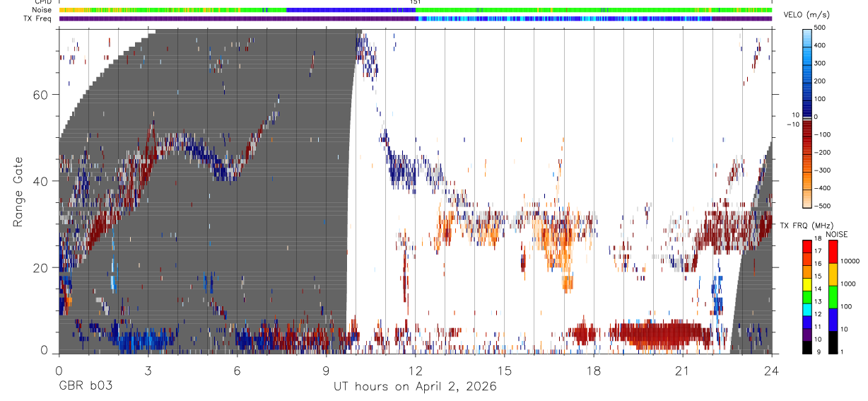Click the 'GBR b03' radar beam label
This screenshot has width=868, height=401.
click(x=86, y=387)
